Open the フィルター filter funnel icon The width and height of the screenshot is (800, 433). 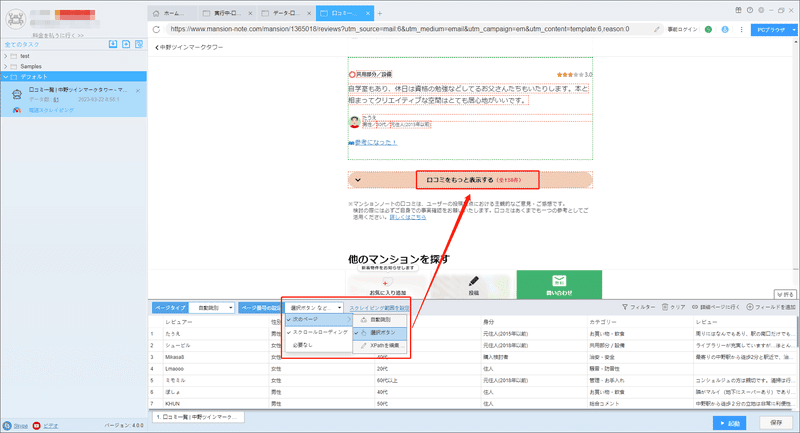point(624,307)
